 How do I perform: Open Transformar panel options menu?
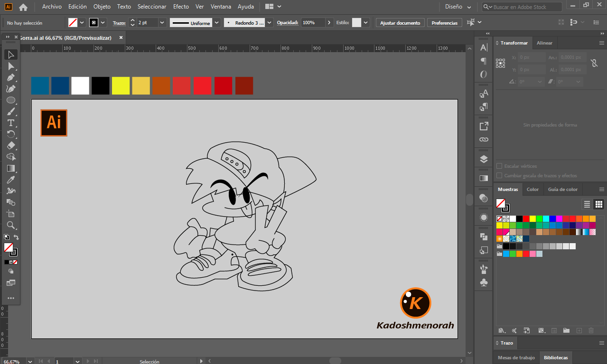click(601, 43)
